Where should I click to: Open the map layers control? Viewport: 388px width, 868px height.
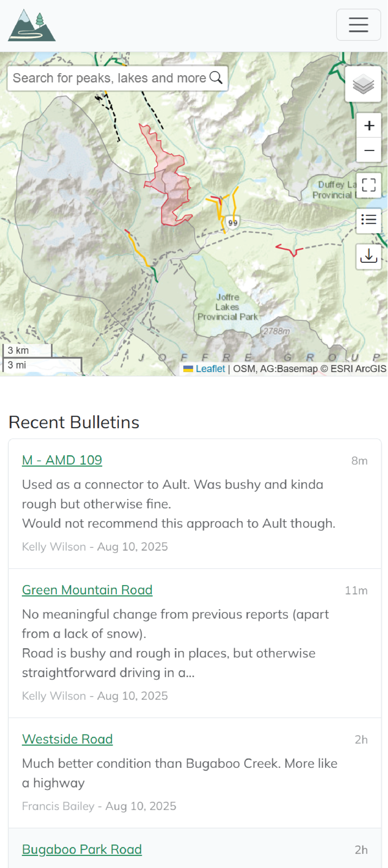(363, 84)
